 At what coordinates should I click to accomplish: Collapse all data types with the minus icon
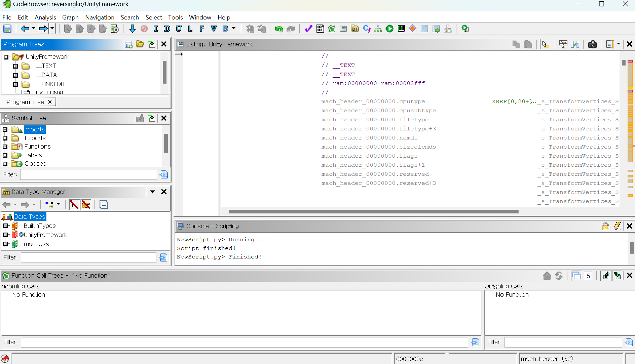click(104, 205)
